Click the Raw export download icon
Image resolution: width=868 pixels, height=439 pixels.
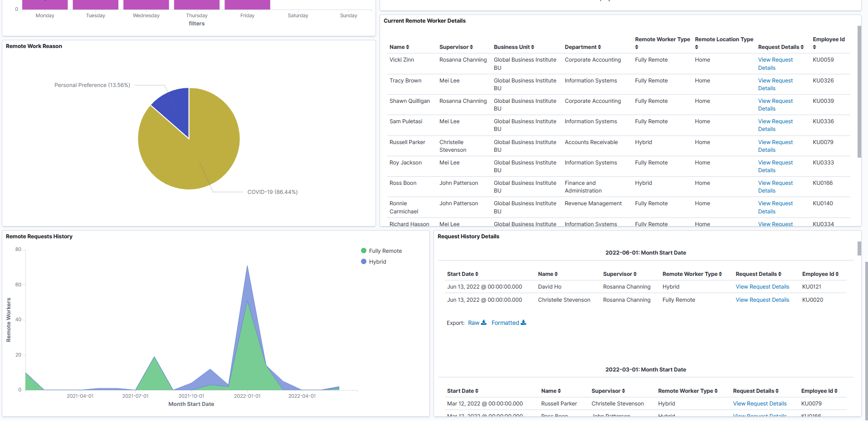[x=483, y=322]
